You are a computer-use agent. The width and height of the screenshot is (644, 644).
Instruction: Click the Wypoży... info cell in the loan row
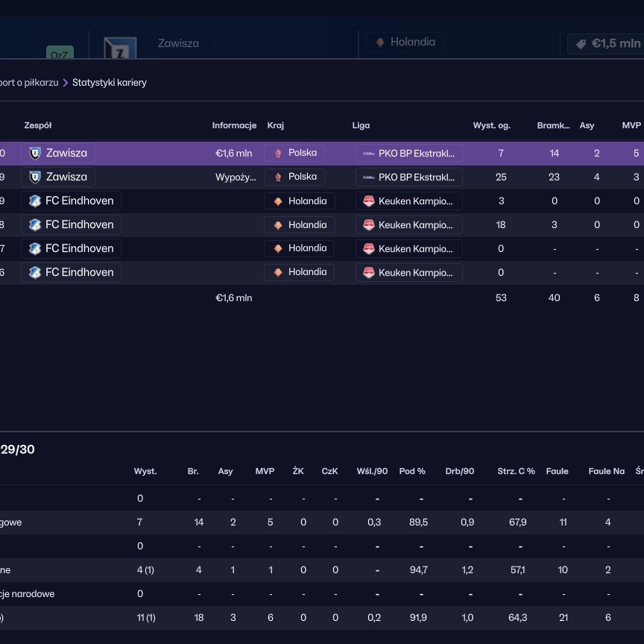[236, 177]
